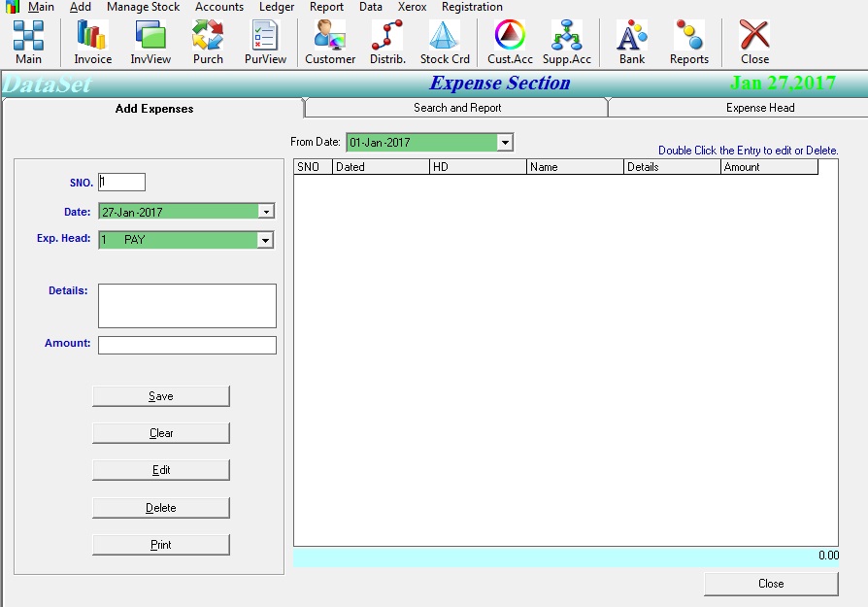The height and width of the screenshot is (607, 868).
Task: Open the Cust.Acc toolbar icon
Action: pos(510,43)
